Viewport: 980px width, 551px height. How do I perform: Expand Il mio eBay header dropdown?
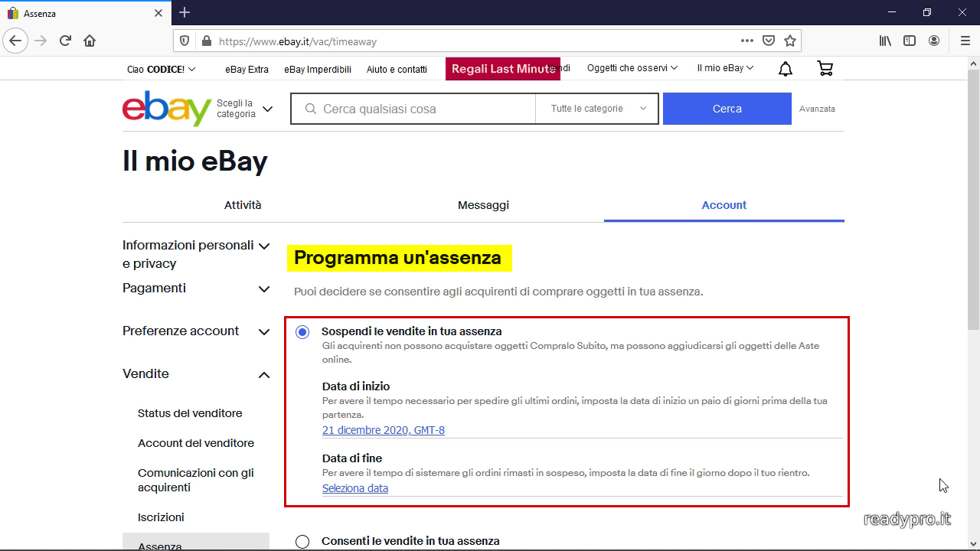pyautogui.click(x=725, y=68)
